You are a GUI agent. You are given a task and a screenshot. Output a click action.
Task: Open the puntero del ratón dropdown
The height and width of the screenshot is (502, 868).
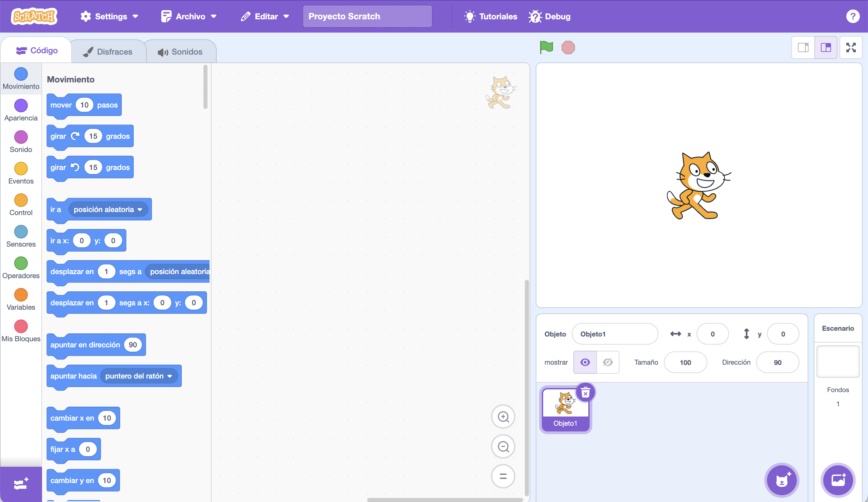click(138, 376)
